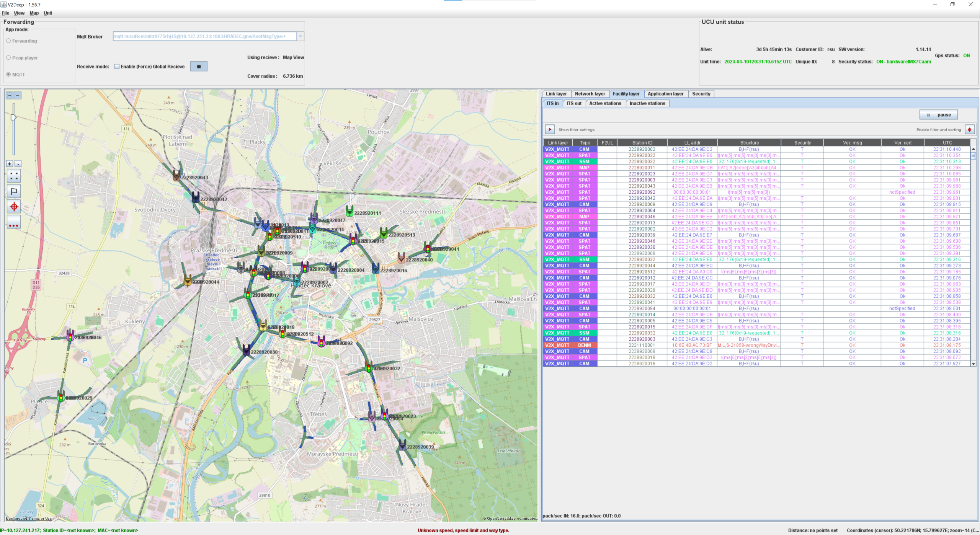Expand Show filter settings arrow

pyautogui.click(x=550, y=130)
